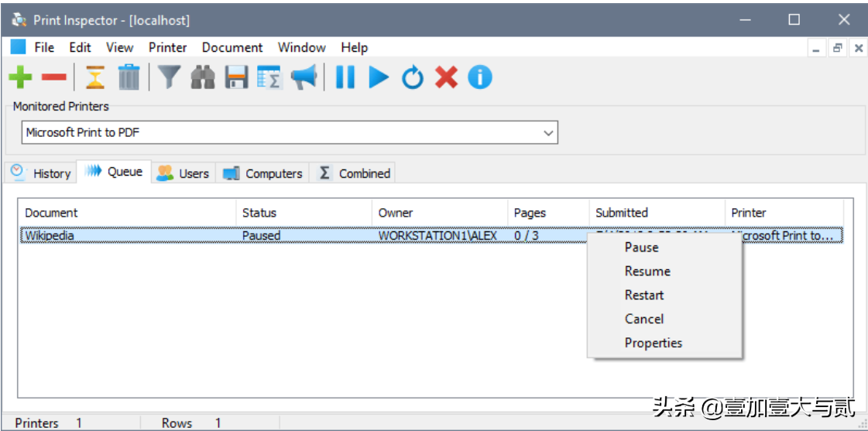Click the red minus remove printer icon
This screenshot has height=431, width=868.
[54, 77]
